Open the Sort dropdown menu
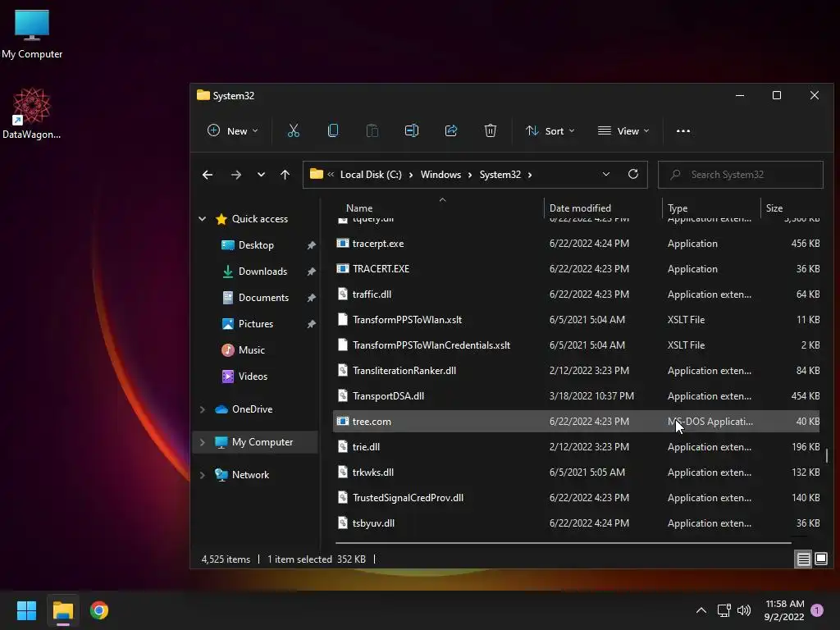This screenshot has width=840, height=630. click(x=550, y=130)
